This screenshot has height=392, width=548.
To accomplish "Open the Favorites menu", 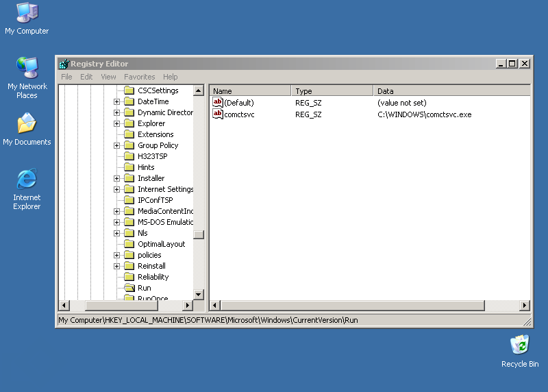I will pos(140,77).
